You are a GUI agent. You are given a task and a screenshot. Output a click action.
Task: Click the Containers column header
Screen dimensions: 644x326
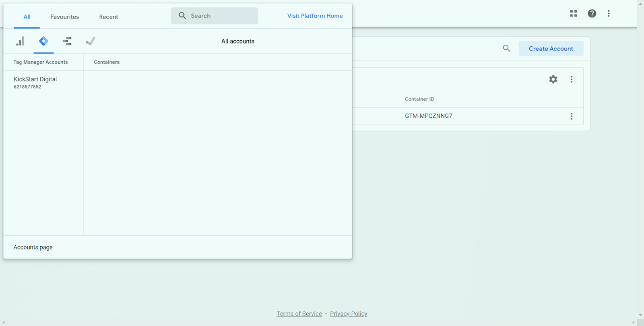point(107,62)
